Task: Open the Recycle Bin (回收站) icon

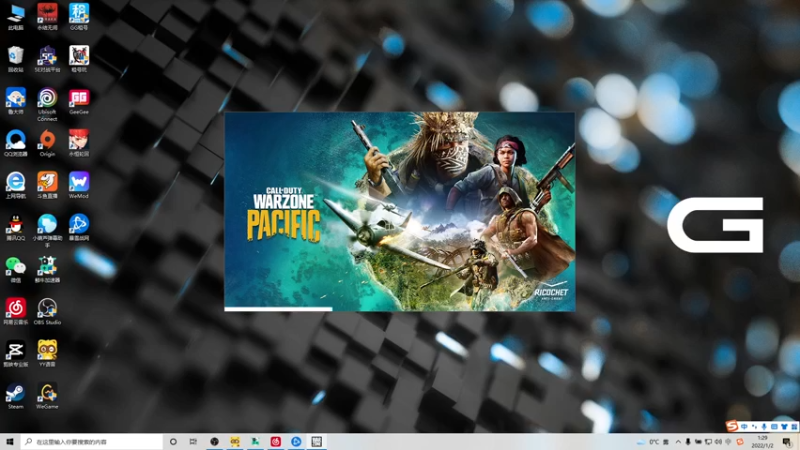Action: pyautogui.click(x=16, y=59)
